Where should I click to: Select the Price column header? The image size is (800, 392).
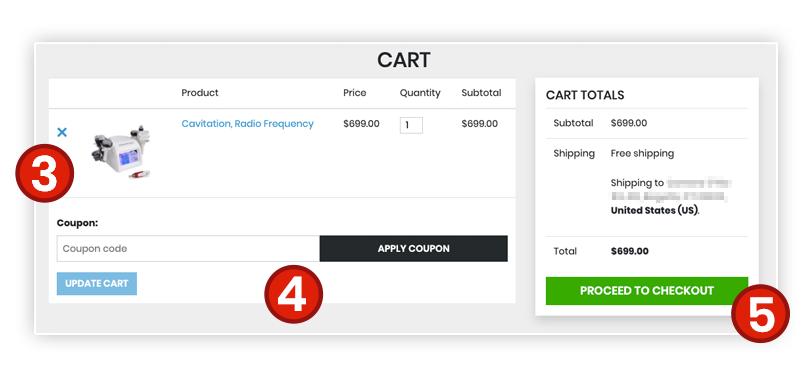pos(355,93)
